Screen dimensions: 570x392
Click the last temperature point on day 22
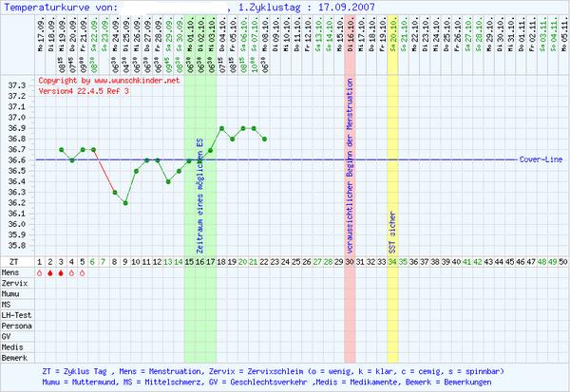[x=264, y=139]
